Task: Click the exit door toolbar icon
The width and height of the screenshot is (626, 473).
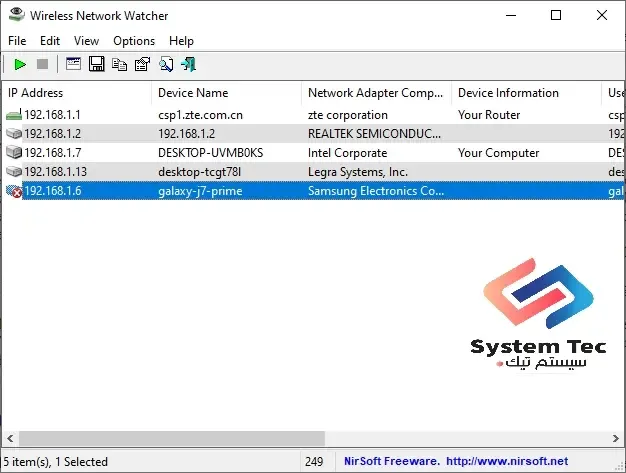Action: click(x=188, y=64)
